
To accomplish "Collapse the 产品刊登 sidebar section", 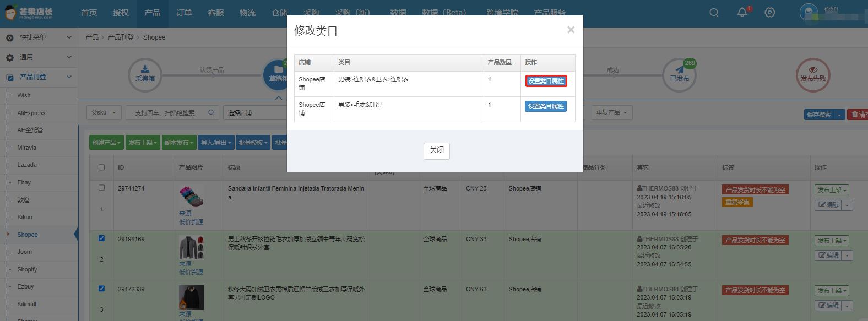I will pos(39,77).
